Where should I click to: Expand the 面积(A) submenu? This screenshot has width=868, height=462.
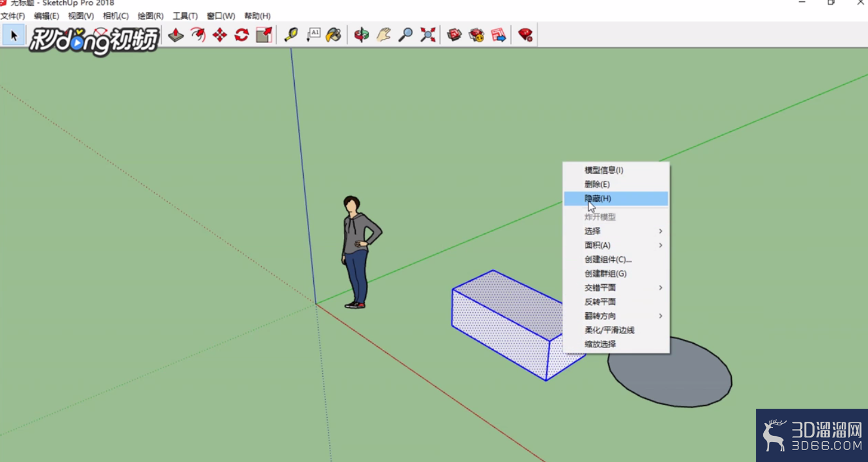pyautogui.click(x=616, y=245)
